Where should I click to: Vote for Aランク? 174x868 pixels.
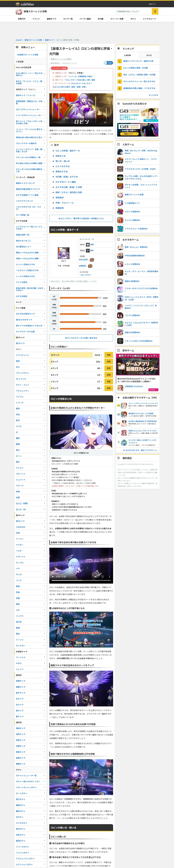point(108,368)
